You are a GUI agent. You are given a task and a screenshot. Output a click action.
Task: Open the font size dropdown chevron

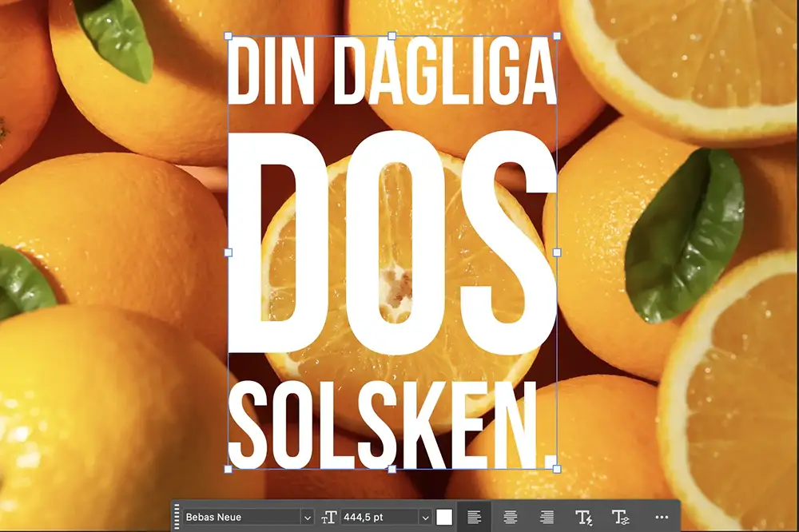[x=425, y=518]
